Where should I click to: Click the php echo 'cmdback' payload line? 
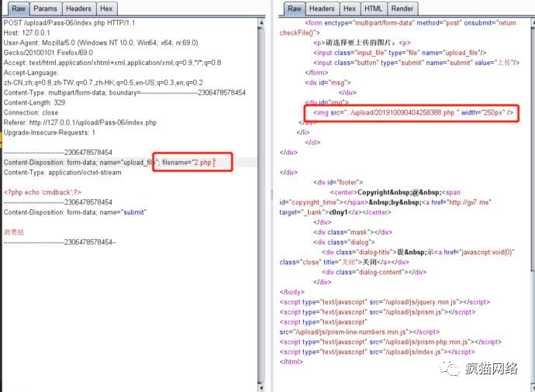tap(43, 192)
